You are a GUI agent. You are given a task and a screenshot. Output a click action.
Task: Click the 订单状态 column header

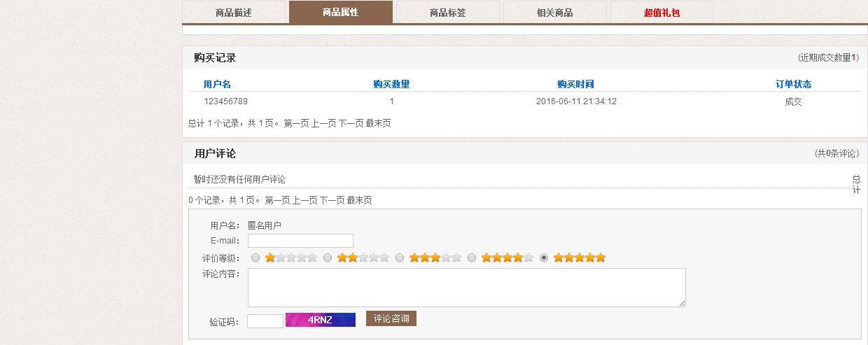(x=794, y=84)
